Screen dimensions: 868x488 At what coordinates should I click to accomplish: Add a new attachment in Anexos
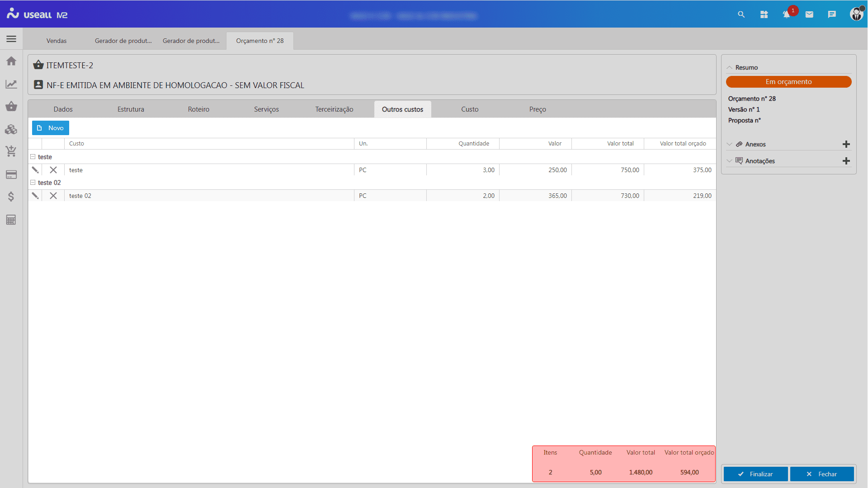coord(846,144)
